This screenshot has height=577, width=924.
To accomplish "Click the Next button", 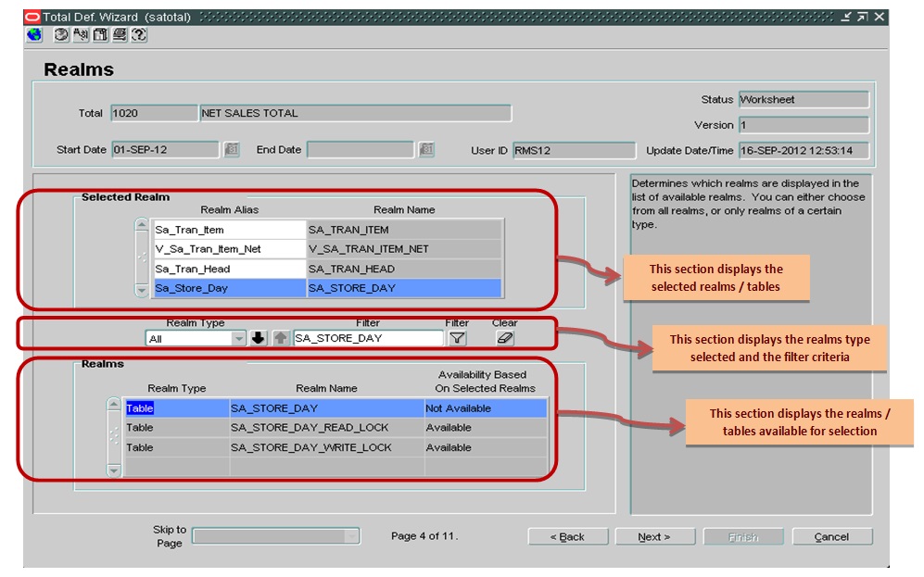I will coord(655,536).
